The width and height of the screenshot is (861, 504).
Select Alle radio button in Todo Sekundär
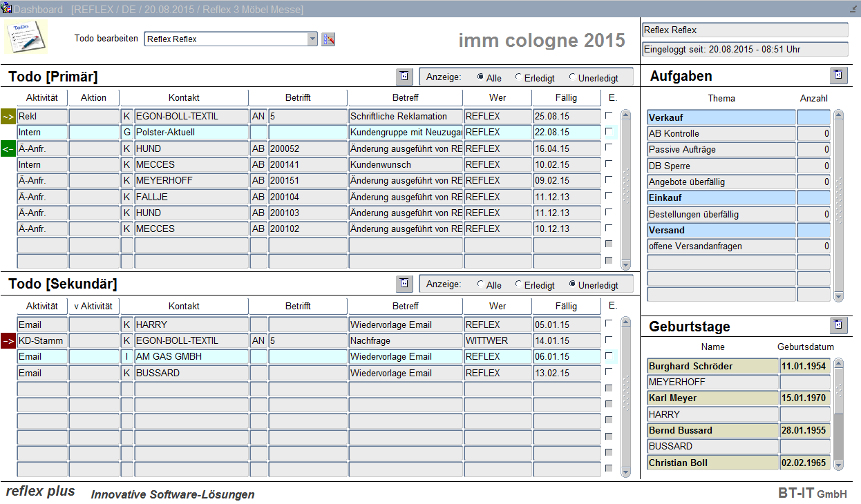(481, 284)
